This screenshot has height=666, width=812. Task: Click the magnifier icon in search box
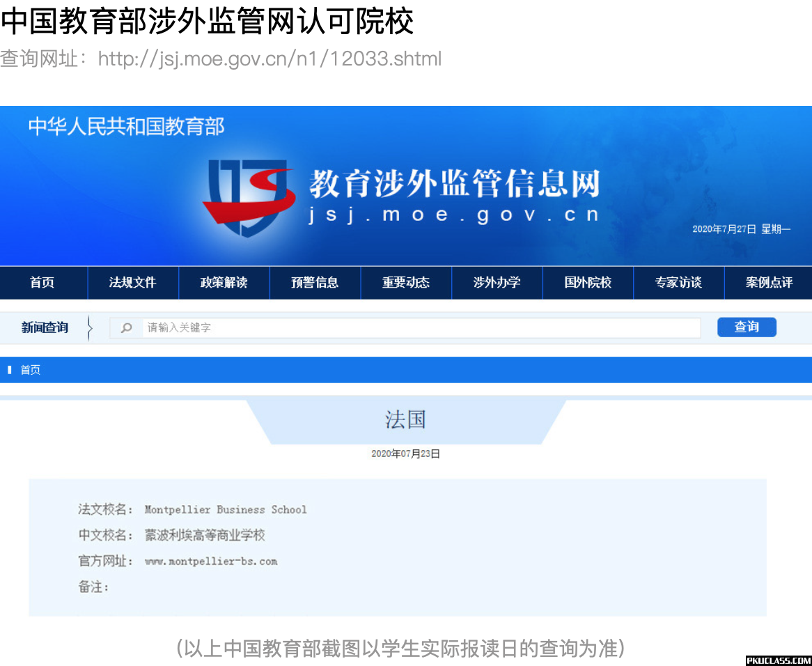[x=127, y=327]
